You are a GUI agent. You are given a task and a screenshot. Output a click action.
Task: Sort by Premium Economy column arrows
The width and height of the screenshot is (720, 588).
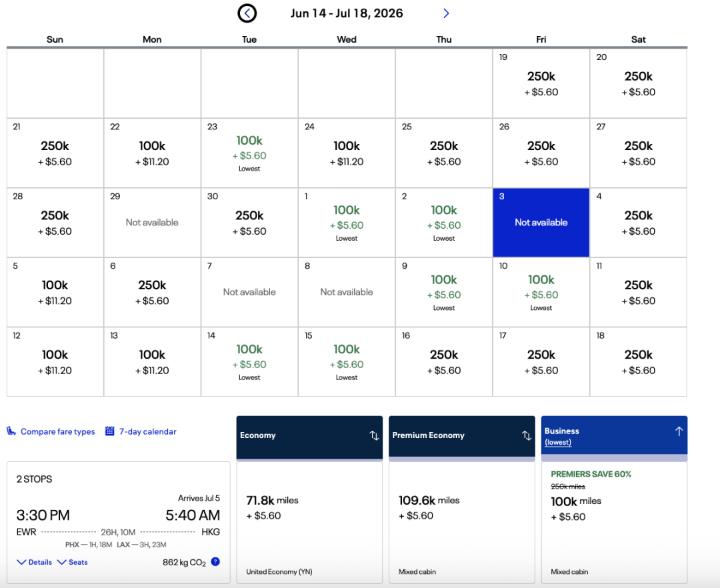click(x=526, y=435)
